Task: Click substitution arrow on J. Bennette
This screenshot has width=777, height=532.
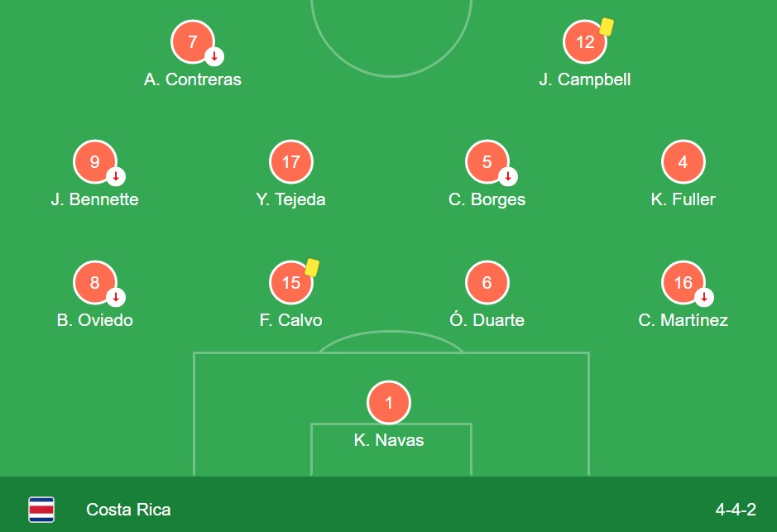Action: 116,176
